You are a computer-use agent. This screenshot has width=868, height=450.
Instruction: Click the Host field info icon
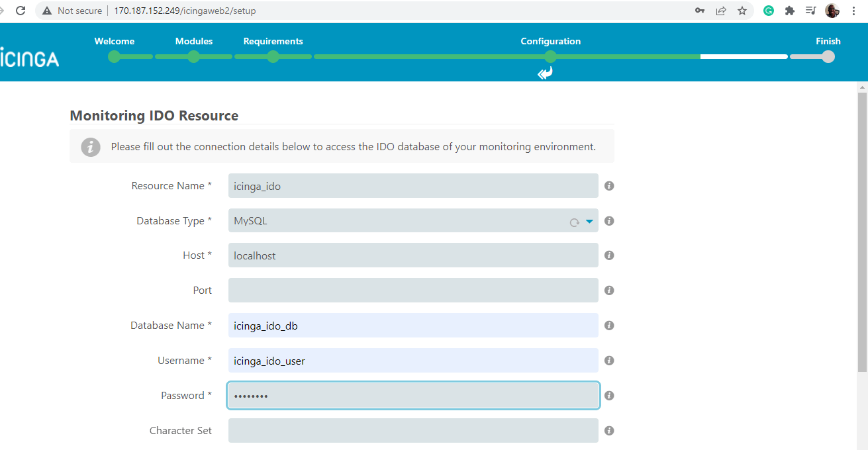[609, 255]
